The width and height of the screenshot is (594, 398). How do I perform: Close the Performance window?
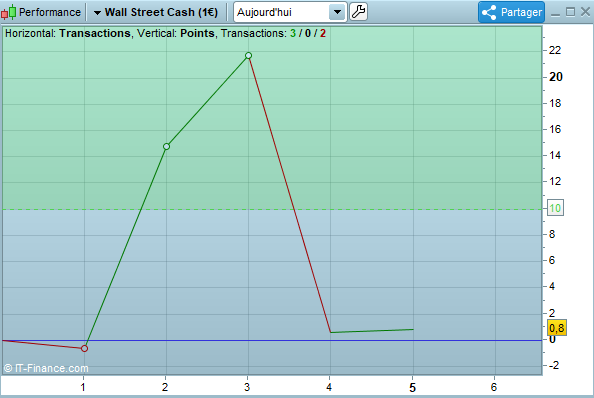(x=585, y=12)
